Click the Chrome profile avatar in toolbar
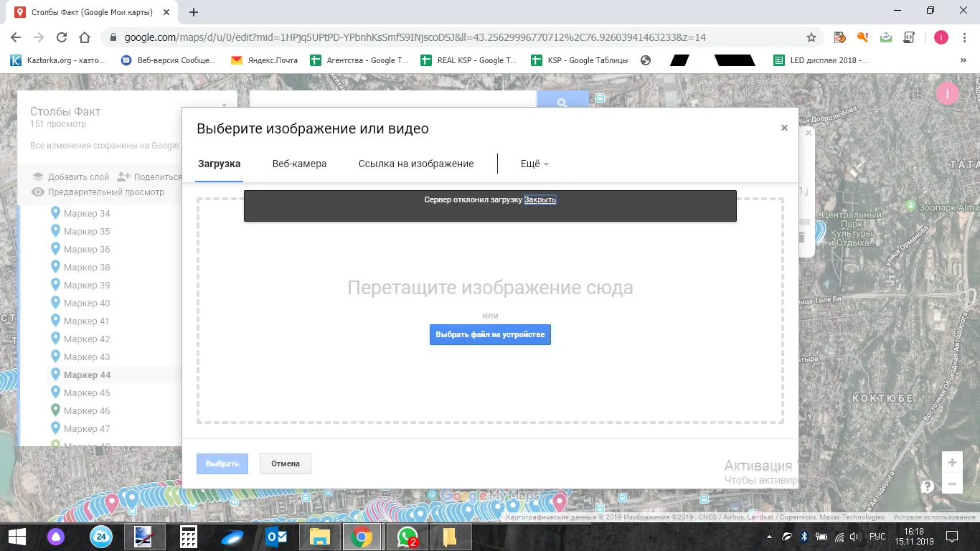This screenshot has width=980, height=551. coord(941,37)
